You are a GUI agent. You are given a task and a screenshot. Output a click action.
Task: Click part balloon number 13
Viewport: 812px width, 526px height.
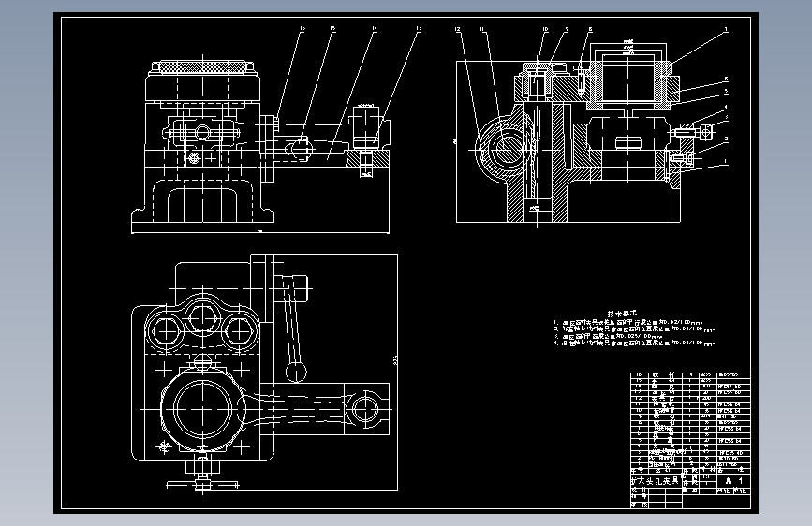pos(419,29)
